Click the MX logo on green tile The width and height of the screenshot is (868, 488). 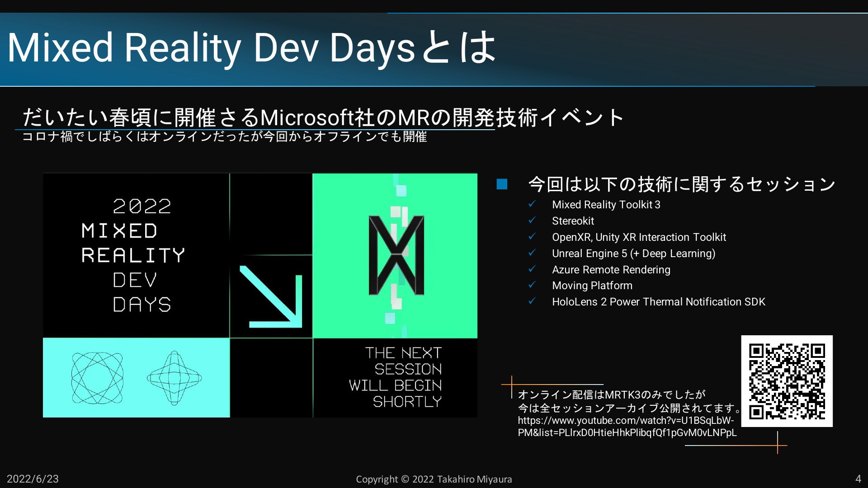click(x=396, y=255)
